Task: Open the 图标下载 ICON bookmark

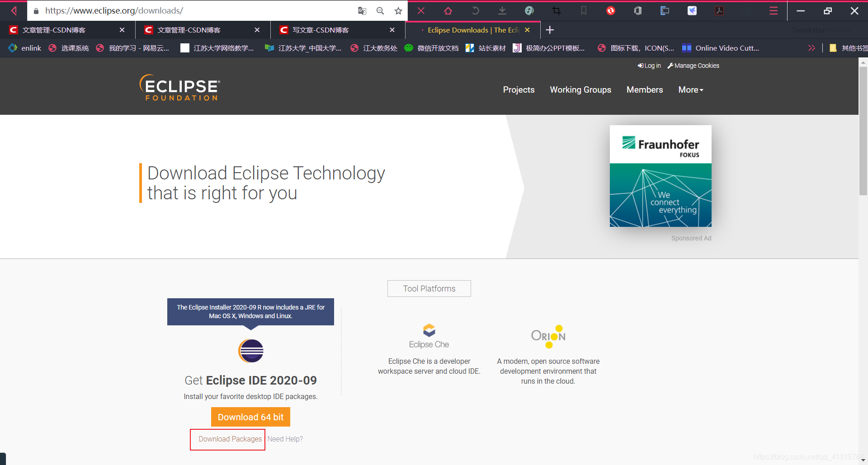Action: click(636, 48)
